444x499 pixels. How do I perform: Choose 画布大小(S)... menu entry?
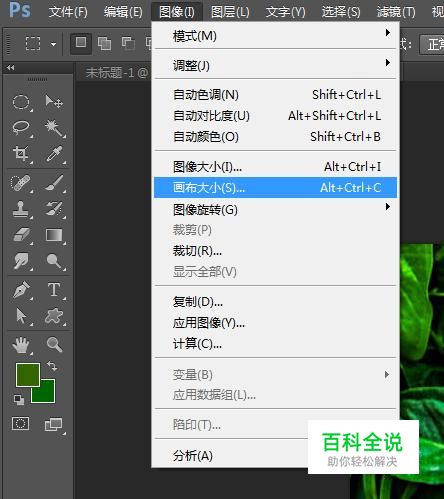(x=275, y=188)
